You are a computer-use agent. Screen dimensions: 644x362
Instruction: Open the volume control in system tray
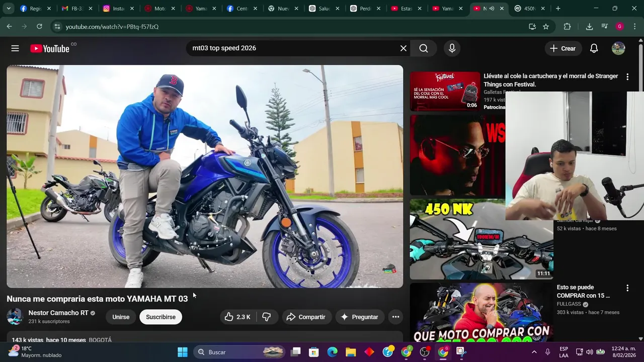point(589,352)
